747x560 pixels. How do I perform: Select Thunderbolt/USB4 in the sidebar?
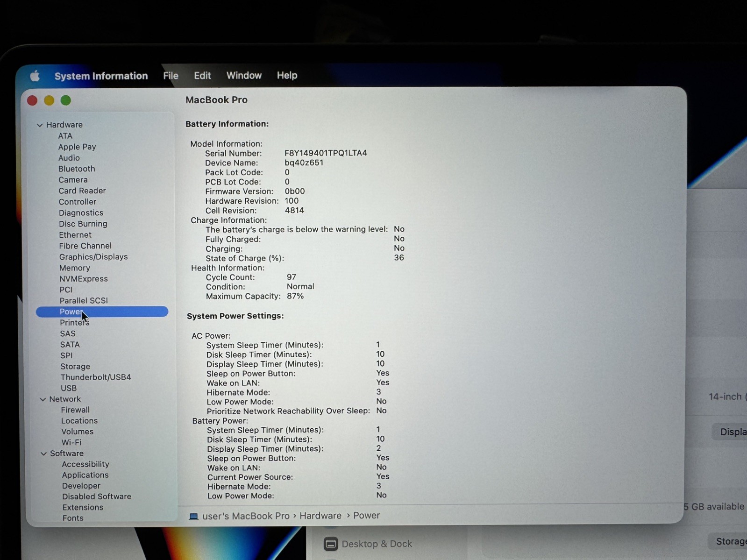coord(96,377)
